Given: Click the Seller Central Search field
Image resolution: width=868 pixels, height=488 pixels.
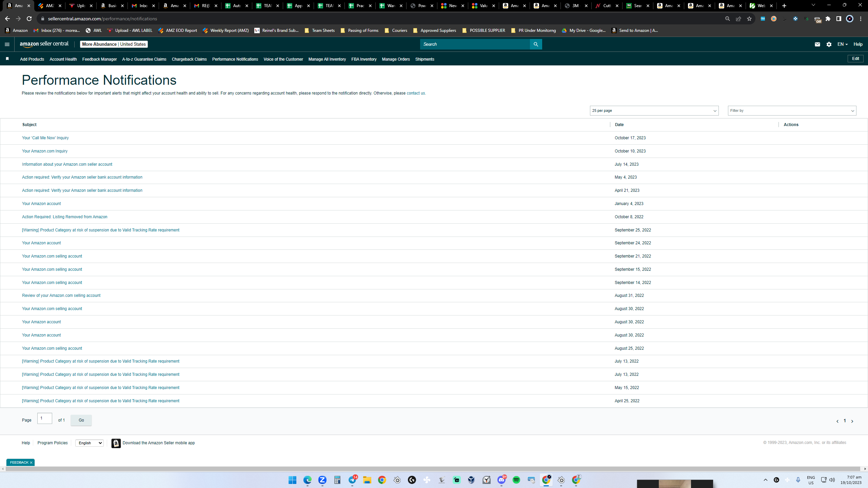Looking at the screenshot, I should coord(475,44).
